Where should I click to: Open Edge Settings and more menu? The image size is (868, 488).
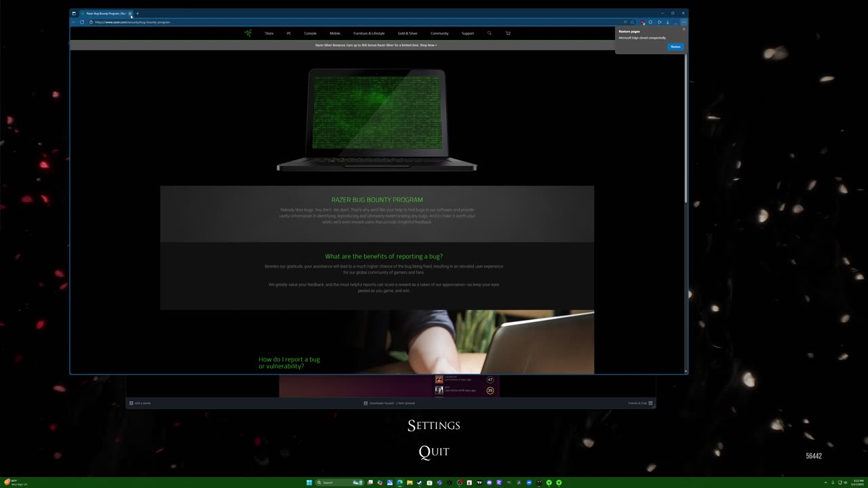point(684,22)
